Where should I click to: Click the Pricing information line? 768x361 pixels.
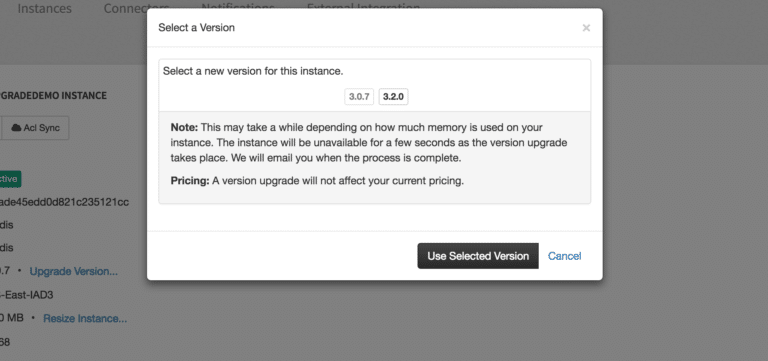click(x=317, y=181)
